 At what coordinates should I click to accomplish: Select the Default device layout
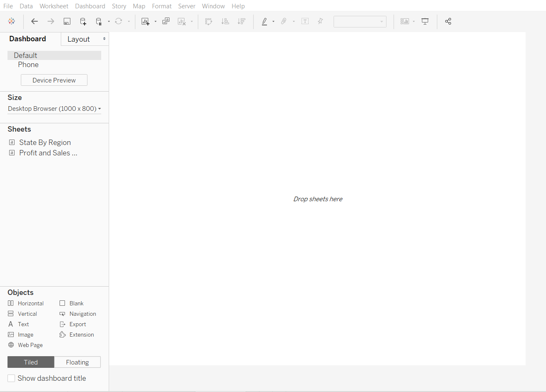54,55
